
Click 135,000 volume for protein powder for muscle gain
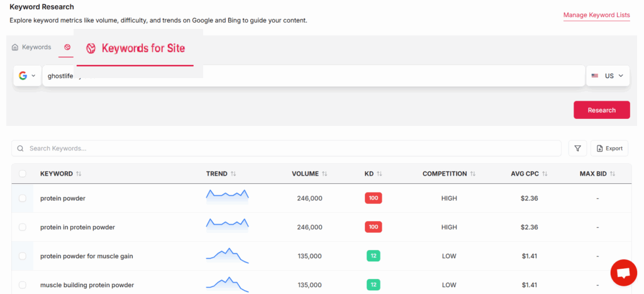click(x=309, y=256)
